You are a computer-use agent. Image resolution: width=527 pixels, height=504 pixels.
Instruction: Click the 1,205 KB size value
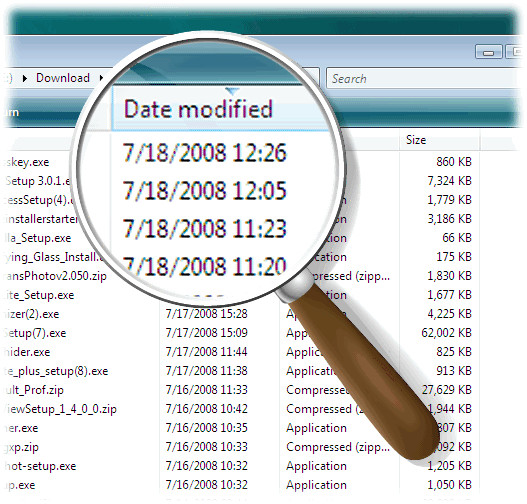click(x=449, y=466)
